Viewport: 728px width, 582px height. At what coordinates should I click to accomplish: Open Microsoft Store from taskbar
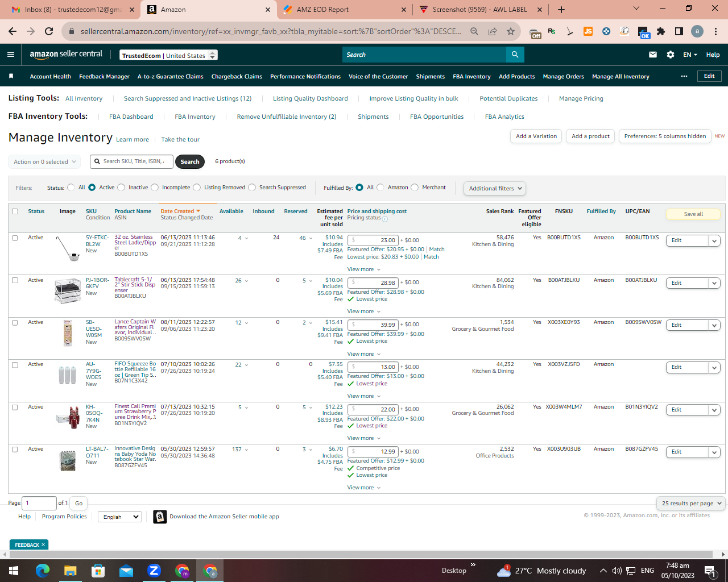(x=98, y=571)
